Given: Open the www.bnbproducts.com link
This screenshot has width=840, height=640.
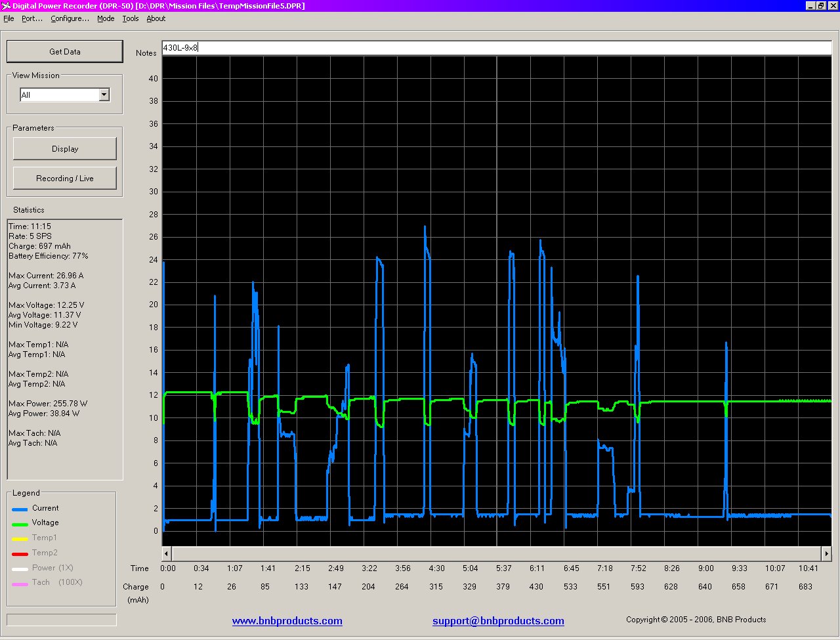Looking at the screenshot, I should [x=287, y=621].
